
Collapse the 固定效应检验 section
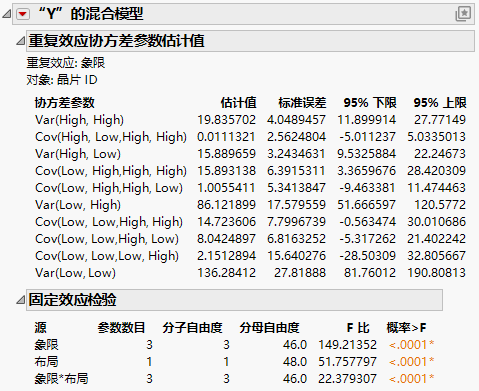click(x=21, y=300)
